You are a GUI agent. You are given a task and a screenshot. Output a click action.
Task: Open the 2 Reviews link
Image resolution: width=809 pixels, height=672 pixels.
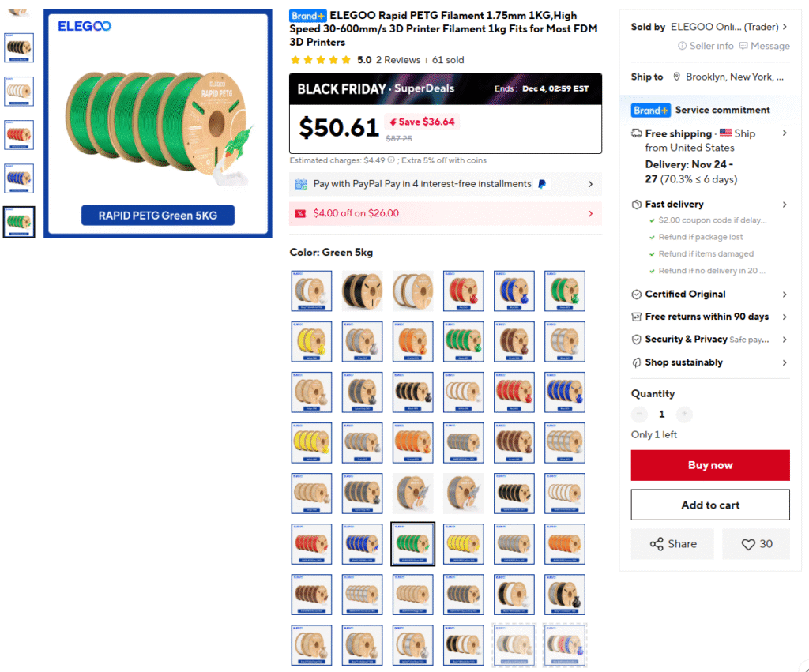coord(398,60)
